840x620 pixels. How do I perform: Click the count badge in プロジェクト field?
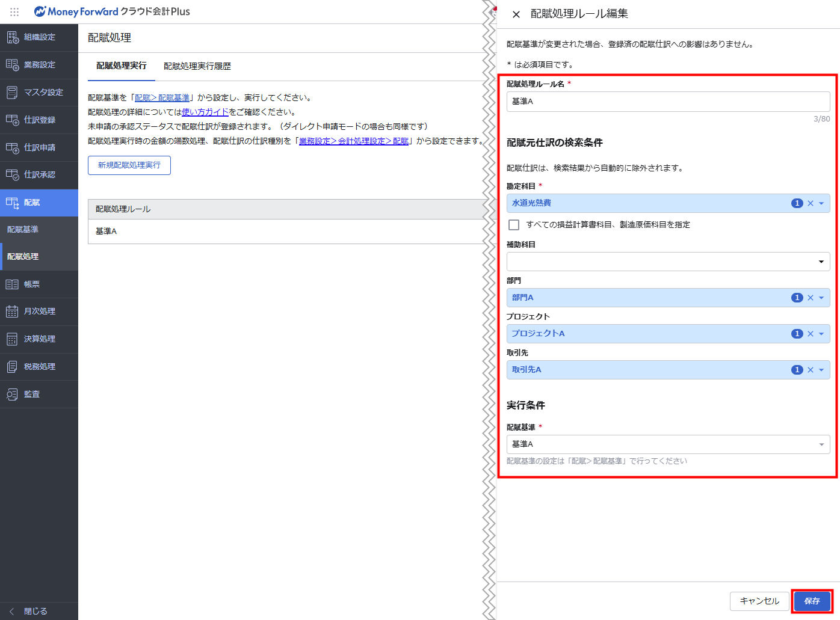pyautogui.click(x=797, y=334)
